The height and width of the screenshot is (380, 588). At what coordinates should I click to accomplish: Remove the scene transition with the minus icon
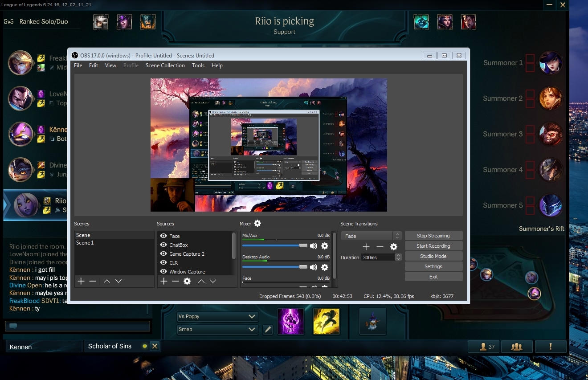(380, 247)
